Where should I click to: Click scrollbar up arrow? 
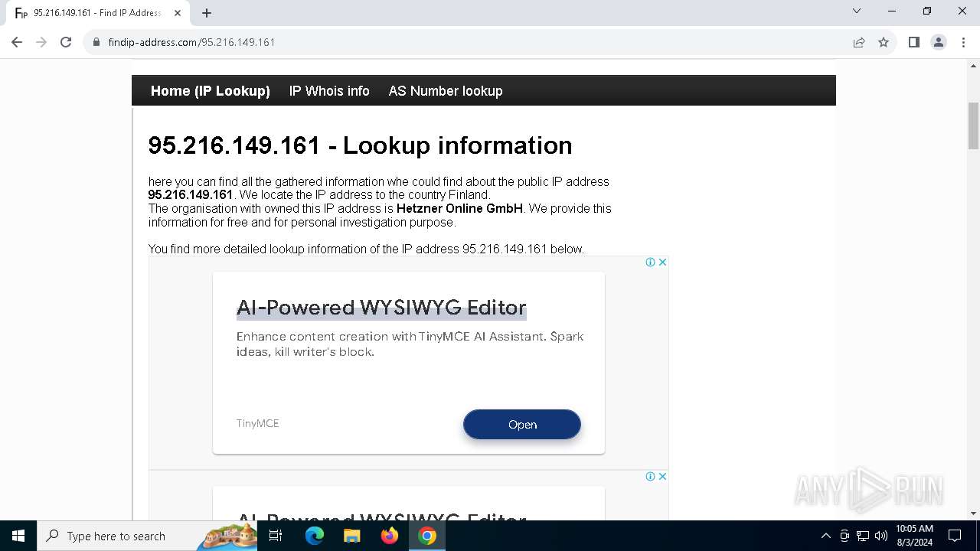tap(974, 66)
